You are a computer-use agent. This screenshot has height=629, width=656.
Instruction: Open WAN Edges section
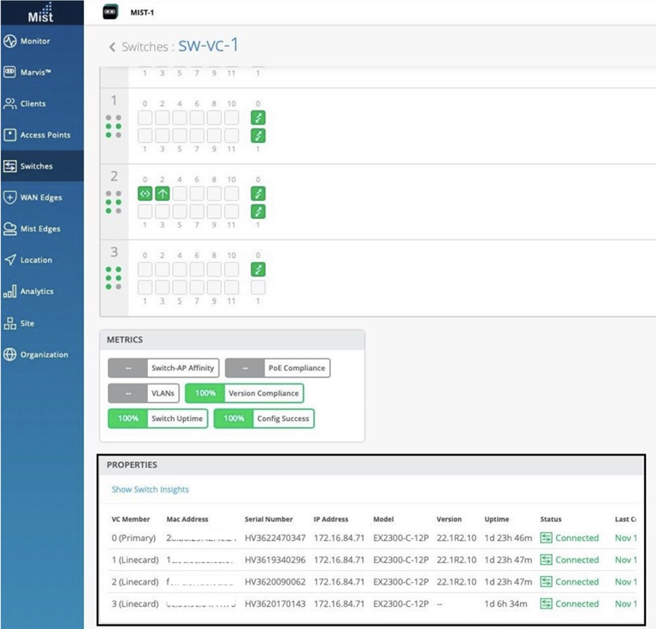pyautogui.click(x=42, y=197)
